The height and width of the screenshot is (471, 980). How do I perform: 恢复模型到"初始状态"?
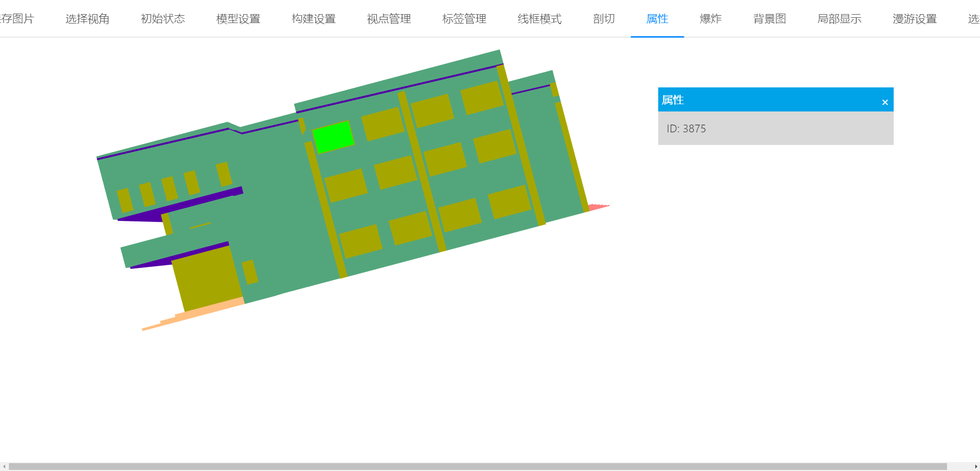pos(163,19)
